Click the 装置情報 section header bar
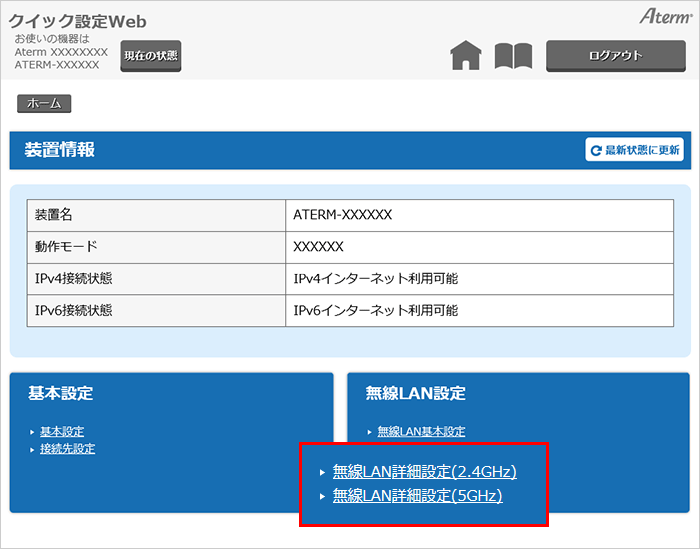This screenshot has width=700, height=549. tap(300, 150)
